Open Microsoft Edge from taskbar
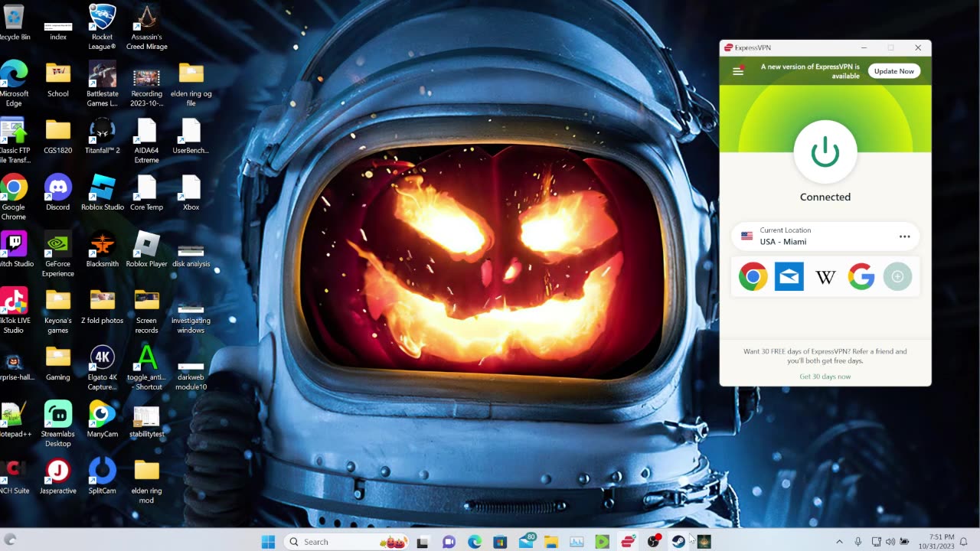 point(475,542)
